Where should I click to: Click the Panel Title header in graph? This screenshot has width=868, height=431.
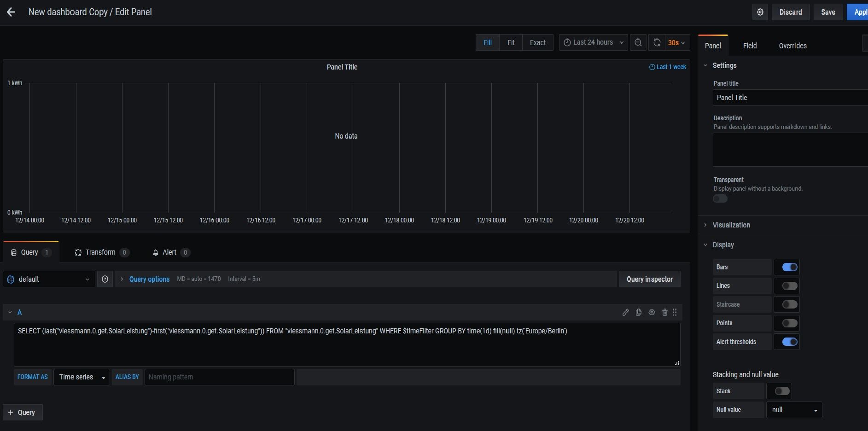pos(342,67)
